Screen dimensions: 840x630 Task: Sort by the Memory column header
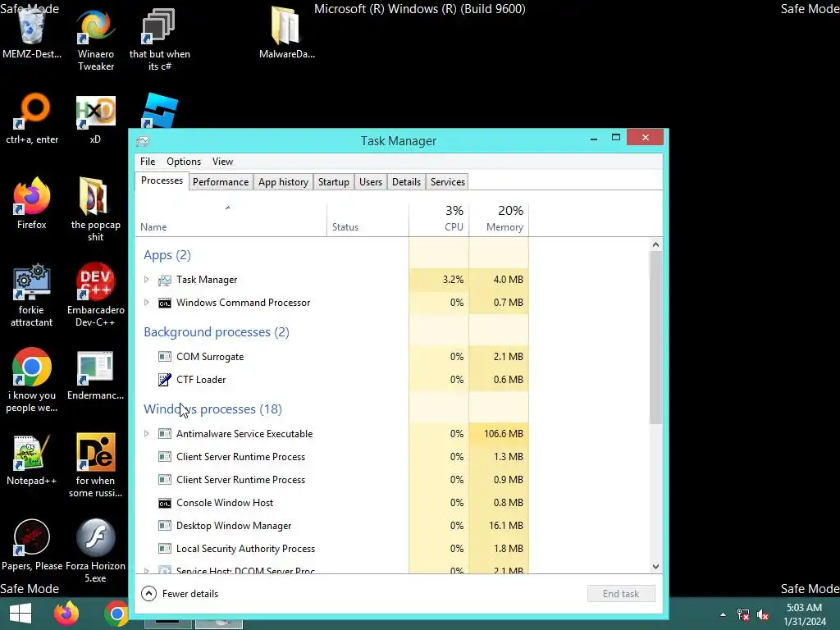(x=499, y=220)
